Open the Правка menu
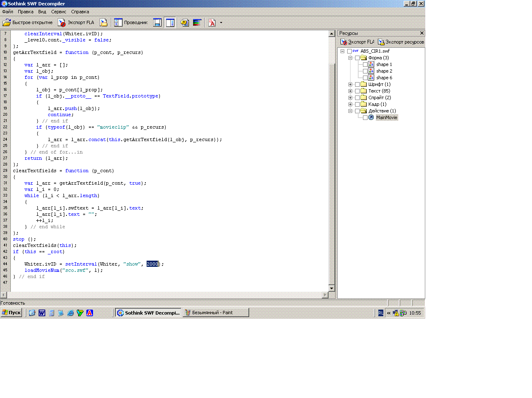Image resolution: width=532 pixels, height=398 pixels. (x=26, y=12)
